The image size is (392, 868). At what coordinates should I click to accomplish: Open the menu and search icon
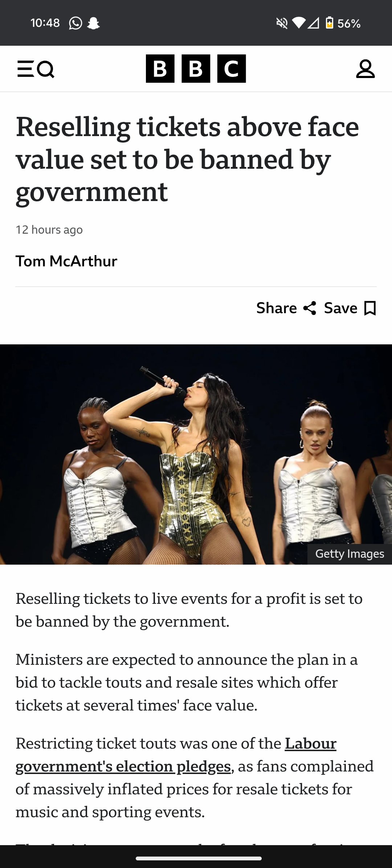(x=36, y=69)
